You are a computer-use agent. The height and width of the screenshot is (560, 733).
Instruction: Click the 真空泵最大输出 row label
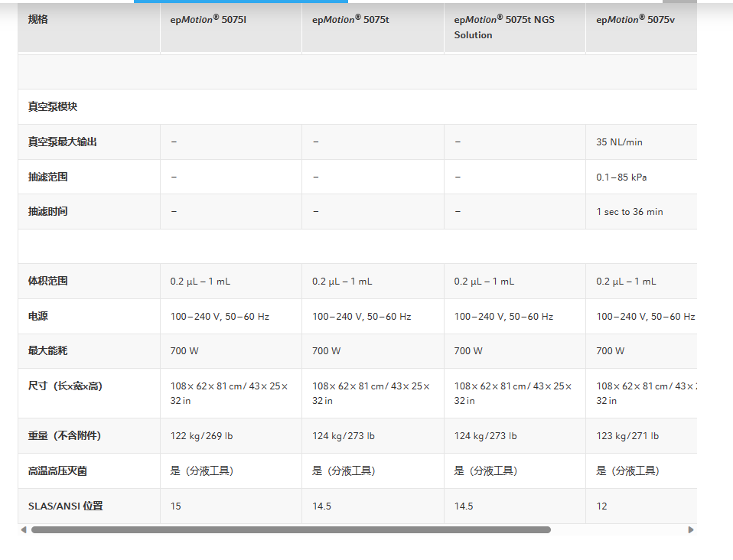tap(62, 142)
